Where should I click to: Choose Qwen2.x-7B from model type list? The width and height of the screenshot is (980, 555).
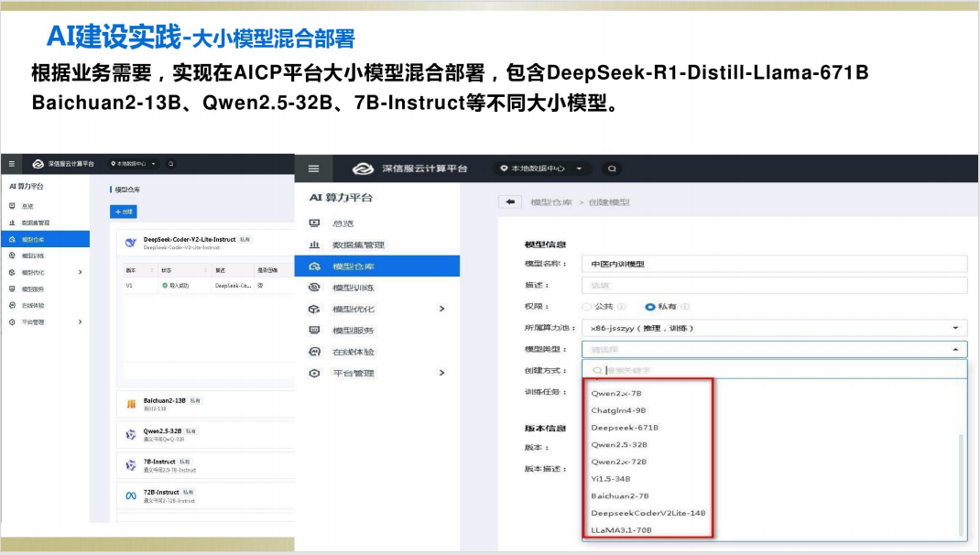tap(616, 393)
